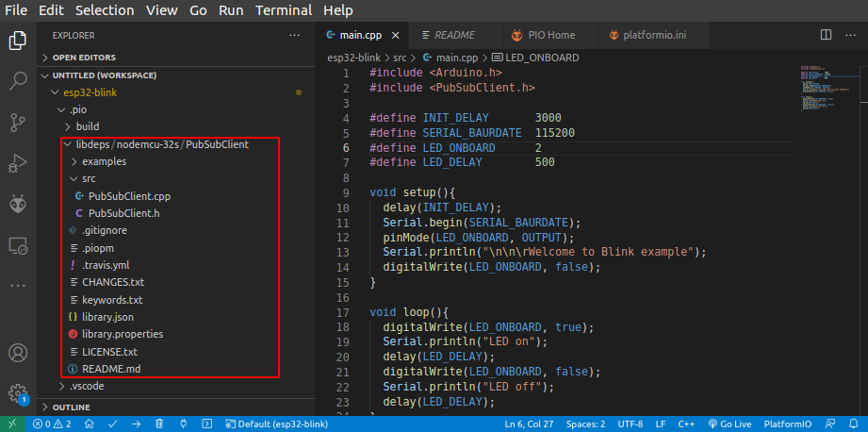The width and height of the screenshot is (868, 432).
Task: Change language mode C++ in status bar
Action: pos(686,424)
